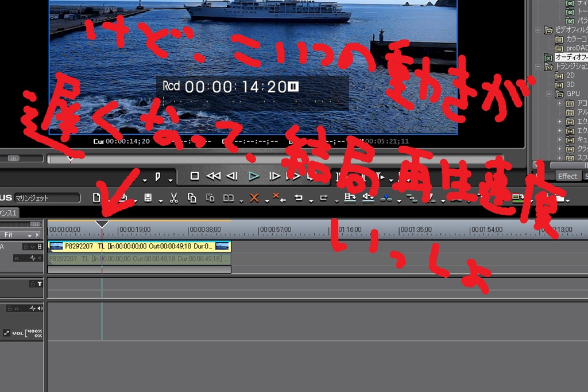Toggle mute speaker on track A audio
The image size is (588, 392).
(40, 258)
